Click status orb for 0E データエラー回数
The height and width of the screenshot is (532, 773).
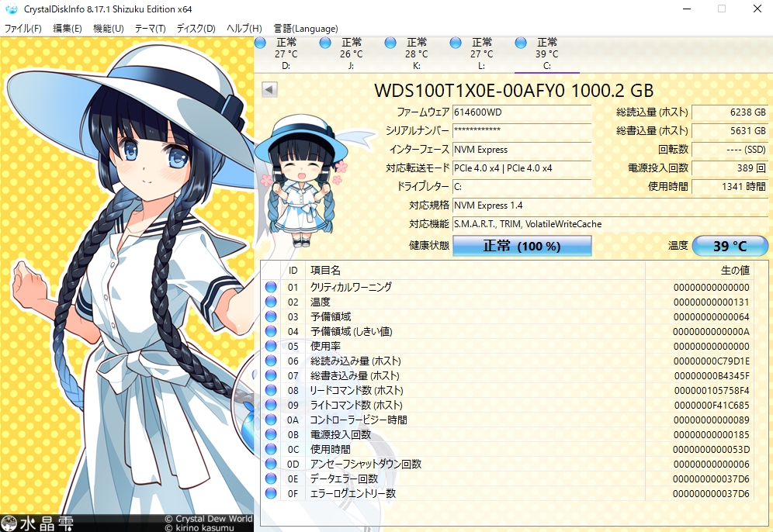pos(271,478)
